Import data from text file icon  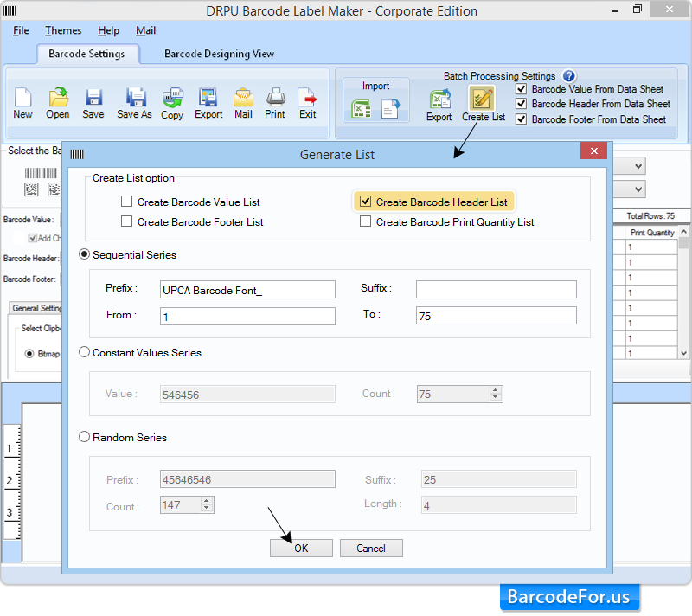391,108
